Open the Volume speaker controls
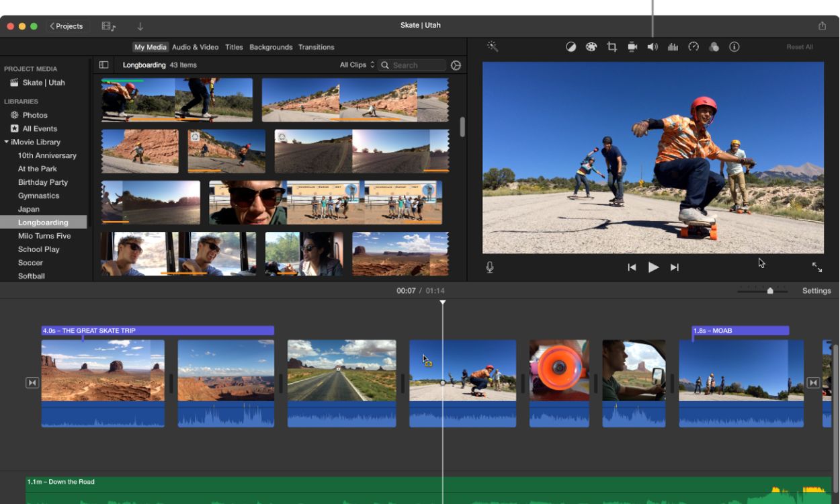 tap(652, 46)
